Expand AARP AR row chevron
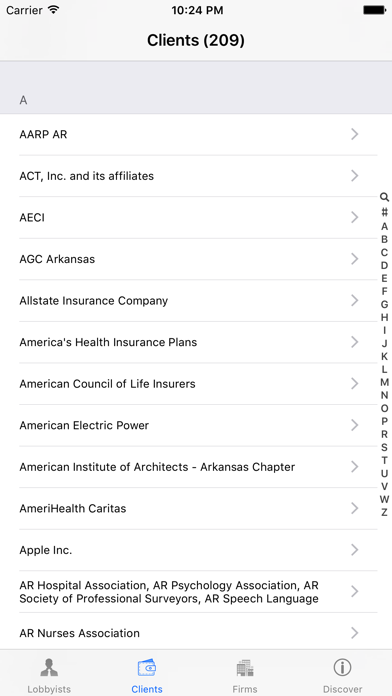The width and height of the screenshot is (392, 696). (x=354, y=134)
